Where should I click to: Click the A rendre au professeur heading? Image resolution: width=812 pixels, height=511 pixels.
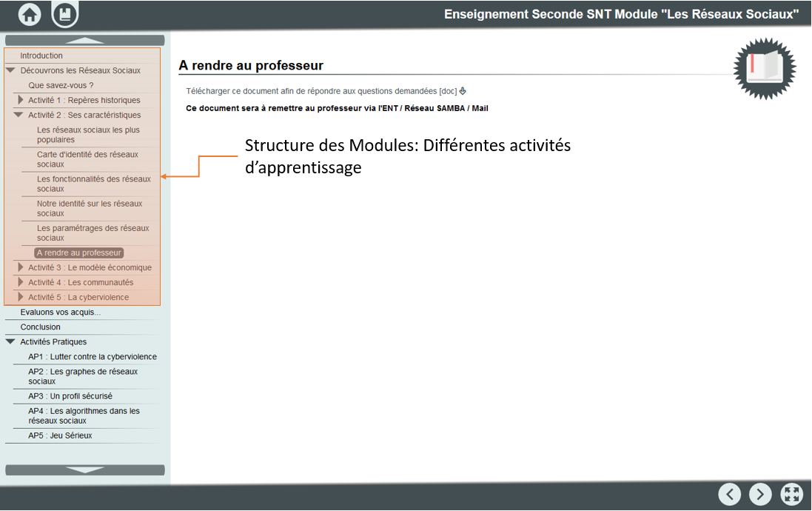251,65
